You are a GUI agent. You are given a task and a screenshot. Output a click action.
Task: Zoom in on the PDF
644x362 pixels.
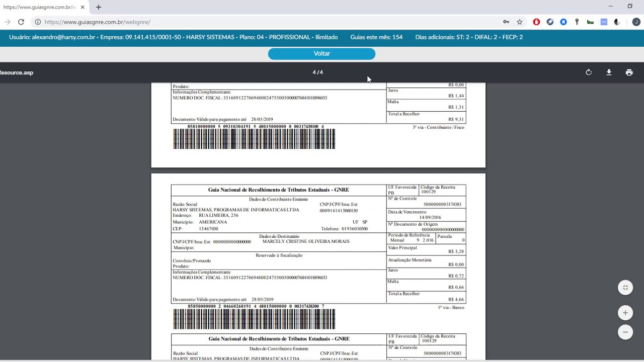[x=625, y=313]
